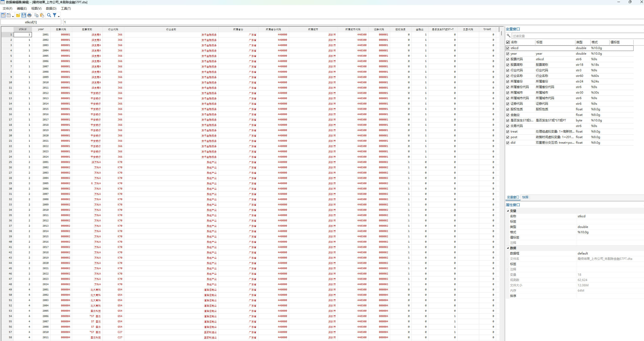Screen dimensions: 644x341
Task: Collapse the 数据 section in properties
Action: point(508,248)
